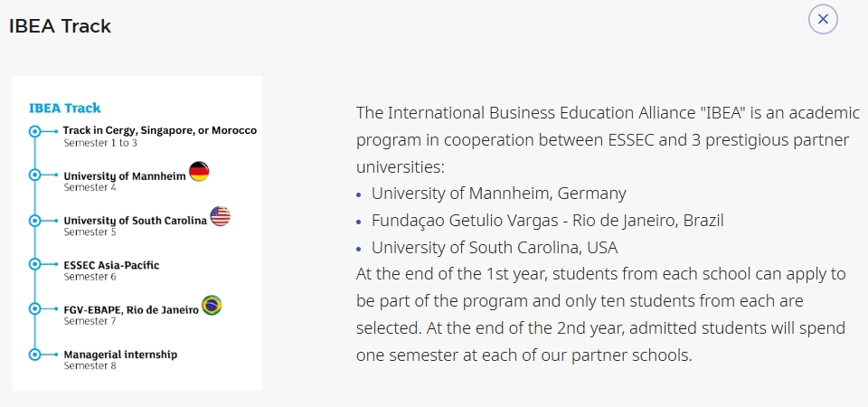Select the Semester 1 to 3 timeline marker
The height and width of the screenshot is (407, 868).
[35, 131]
